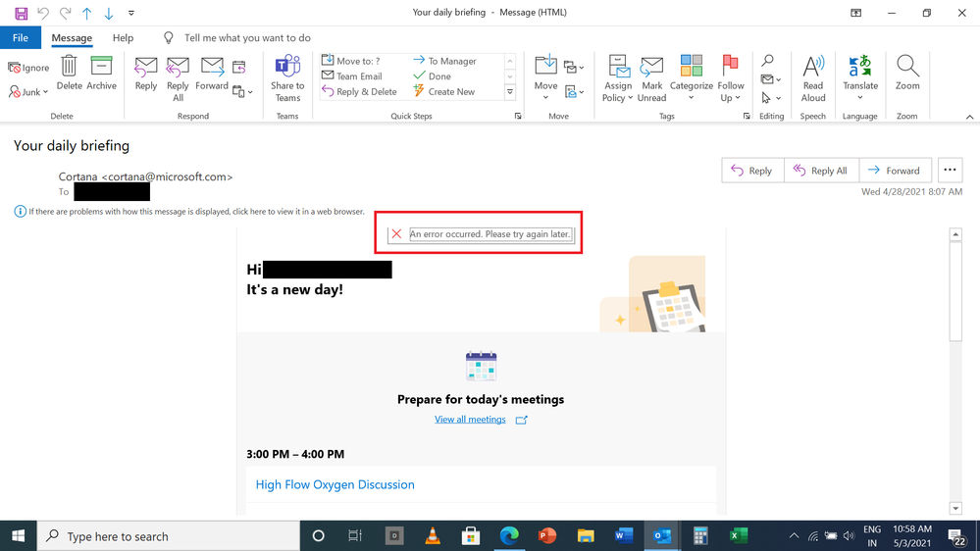Open Task View from the taskbar
This screenshot has height=551, width=980.
coord(355,536)
